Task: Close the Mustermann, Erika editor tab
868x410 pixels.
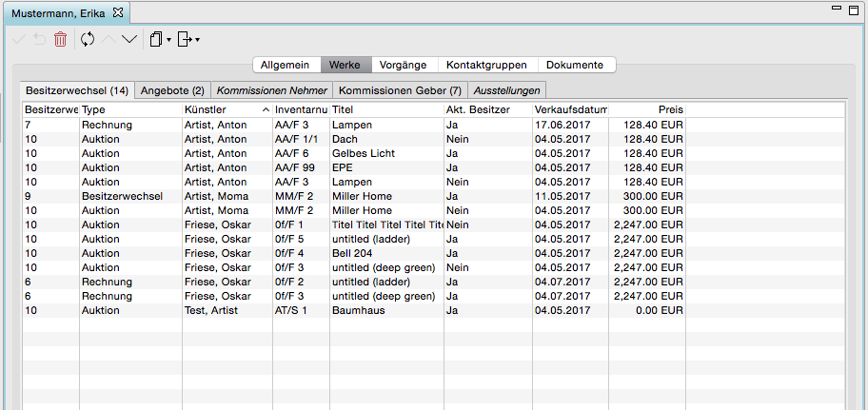Action: (x=118, y=12)
